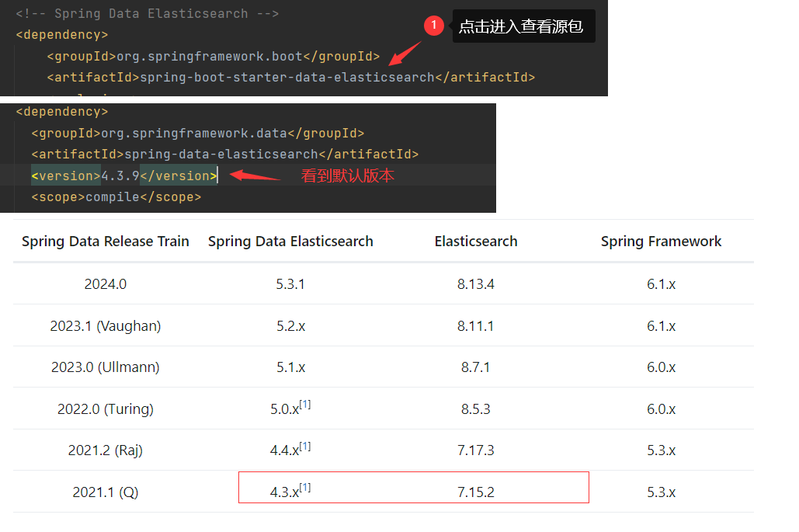Select the 2024.0 release train cell

pos(106,283)
